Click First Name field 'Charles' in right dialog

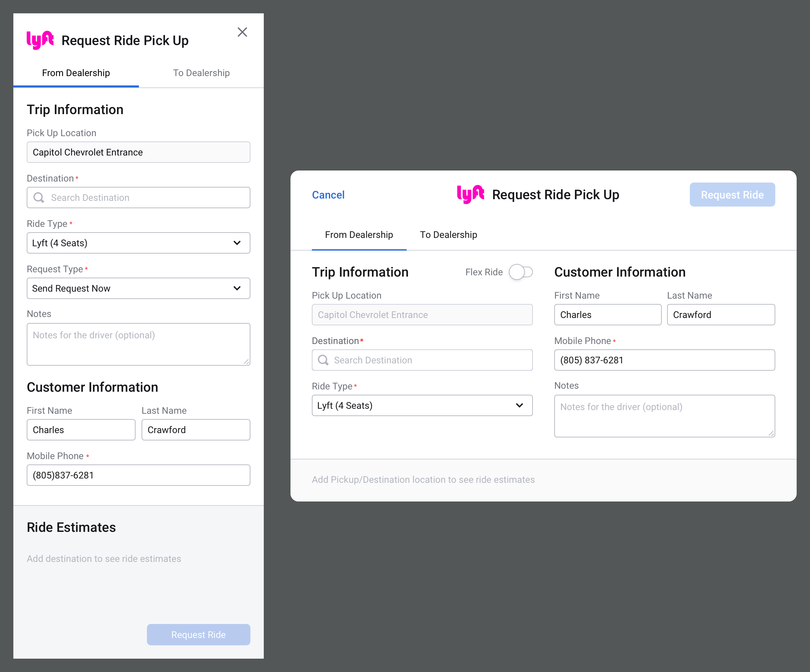(608, 315)
